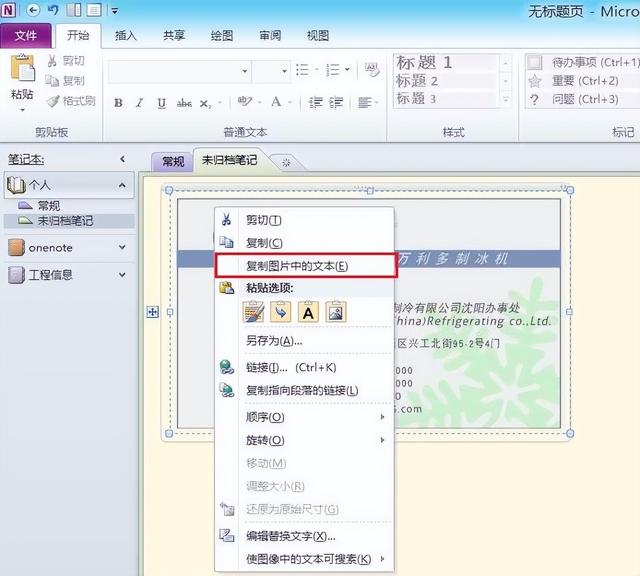Choose 另存为(A)... from context menu
Viewport: 640px width, 576px height.
click(304, 340)
